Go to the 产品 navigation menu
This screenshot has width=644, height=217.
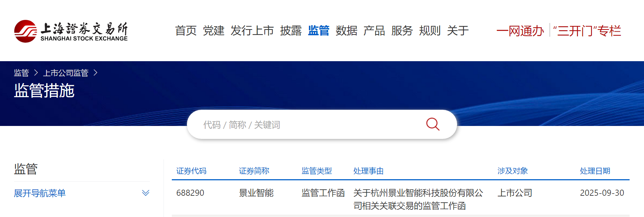pyautogui.click(x=374, y=31)
